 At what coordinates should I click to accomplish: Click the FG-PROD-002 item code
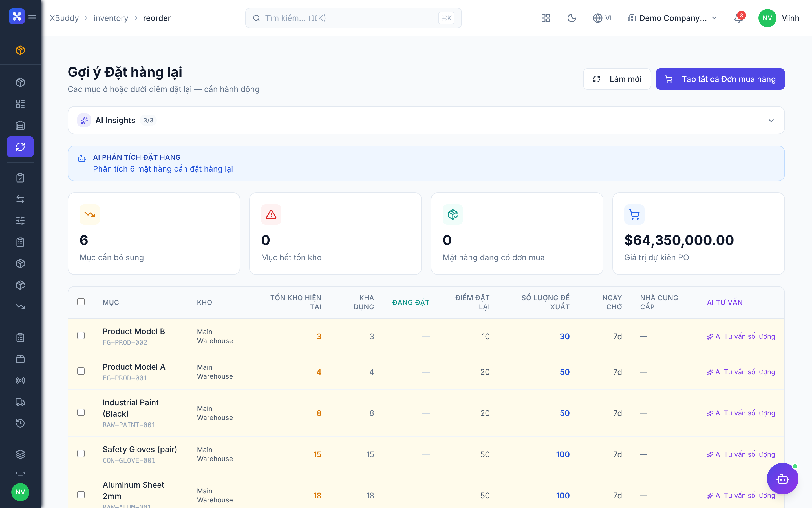point(125,343)
